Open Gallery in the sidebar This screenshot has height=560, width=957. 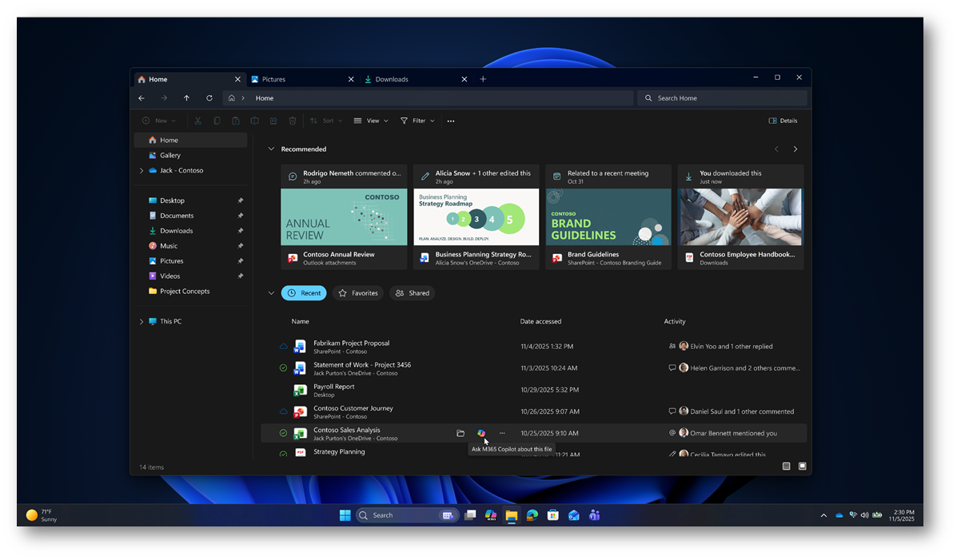pos(169,156)
